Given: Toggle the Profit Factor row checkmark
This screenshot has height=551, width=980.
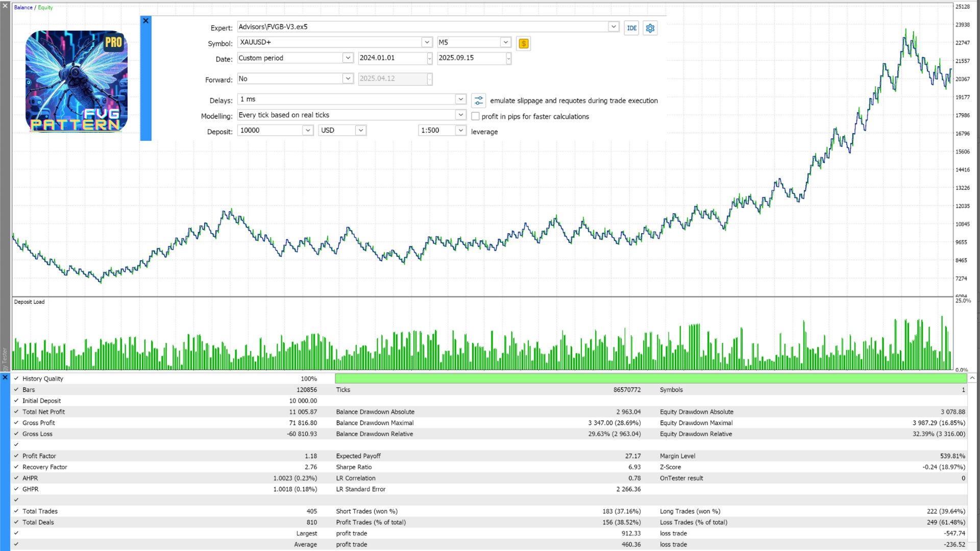Looking at the screenshot, I should click(x=16, y=456).
